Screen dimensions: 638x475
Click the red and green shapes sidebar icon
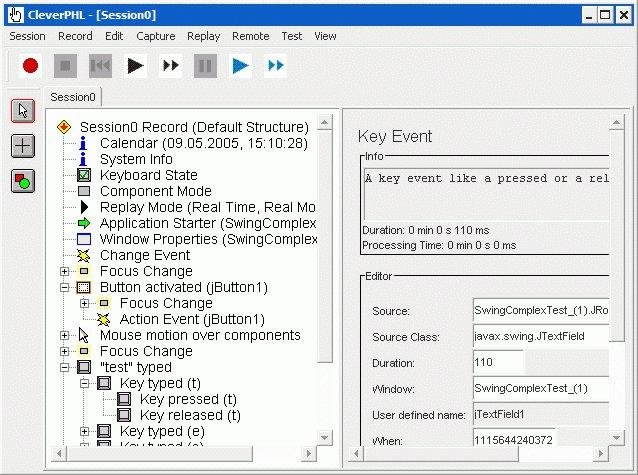[x=23, y=181]
